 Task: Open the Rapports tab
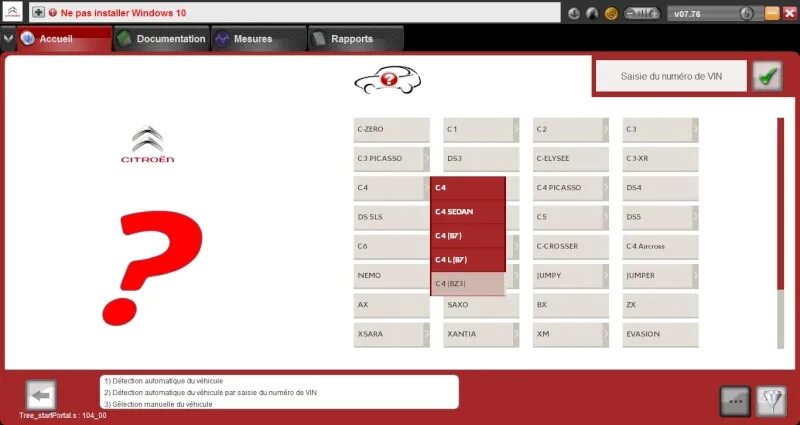tap(356, 39)
